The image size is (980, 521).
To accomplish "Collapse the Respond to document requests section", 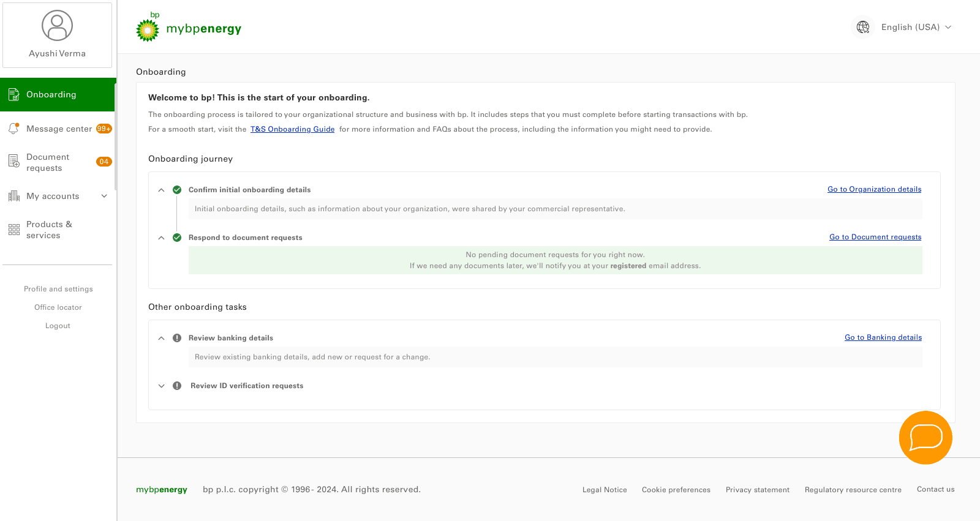I will [161, 238].
